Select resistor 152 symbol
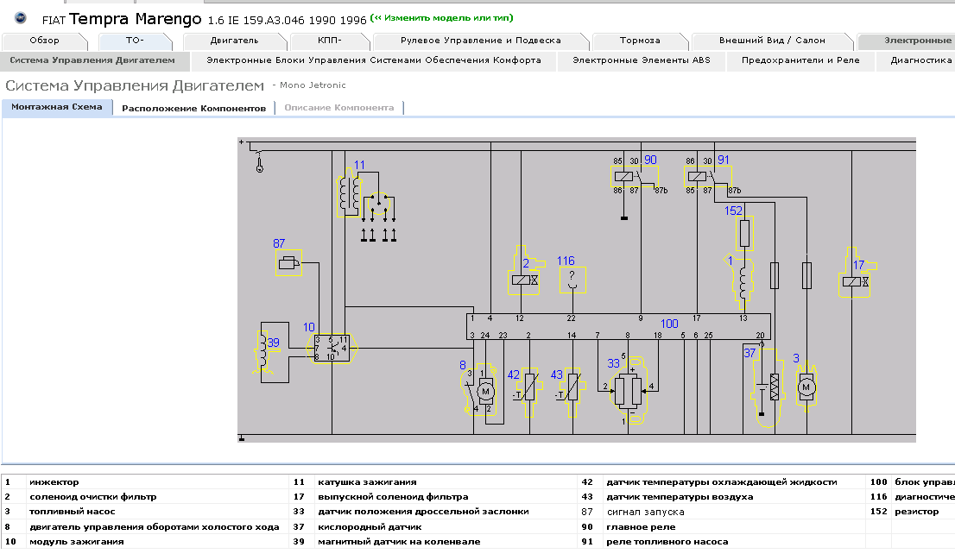The height and width of the screenshot is (560, 955). (x=744, y=233)
